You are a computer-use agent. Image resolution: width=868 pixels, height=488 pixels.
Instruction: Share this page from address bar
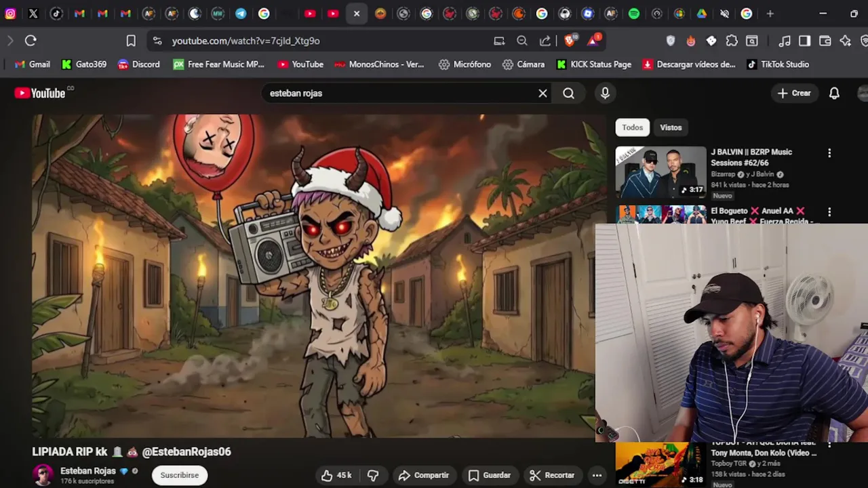(545, 41)
